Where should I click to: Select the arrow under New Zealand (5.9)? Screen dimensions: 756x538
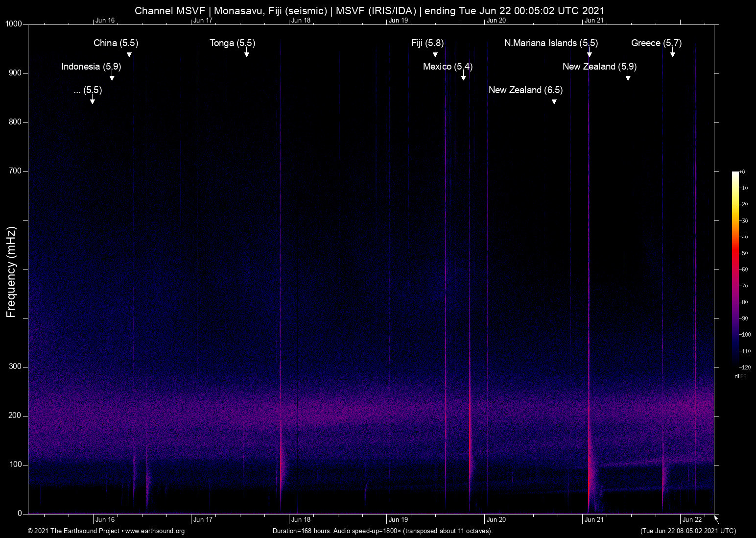[x=628, y=76]
